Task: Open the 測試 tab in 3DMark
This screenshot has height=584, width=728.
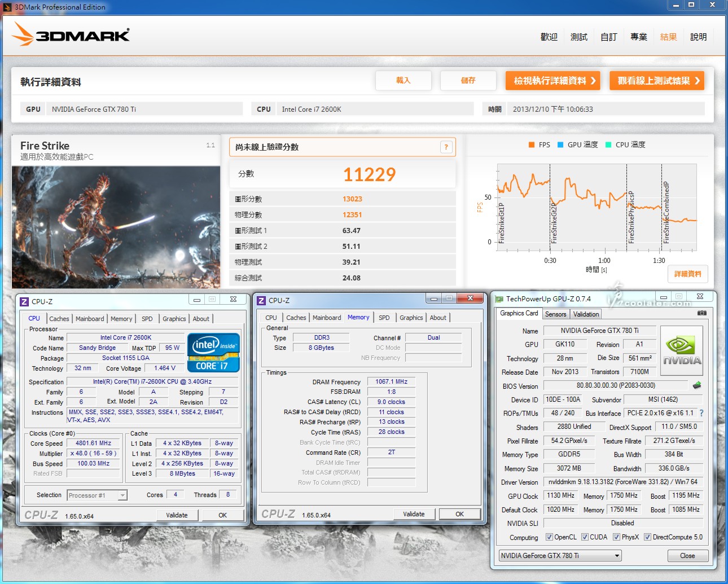Action: point(579,37)
